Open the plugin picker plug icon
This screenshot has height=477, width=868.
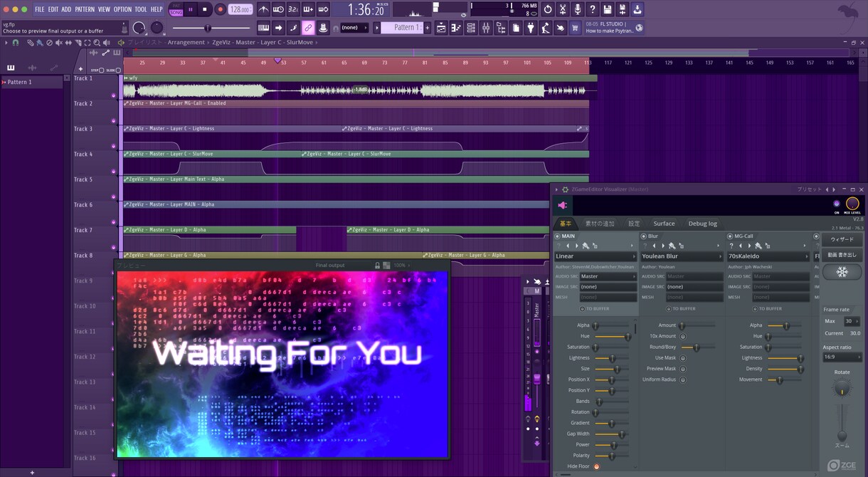click(x=531, y=28)
